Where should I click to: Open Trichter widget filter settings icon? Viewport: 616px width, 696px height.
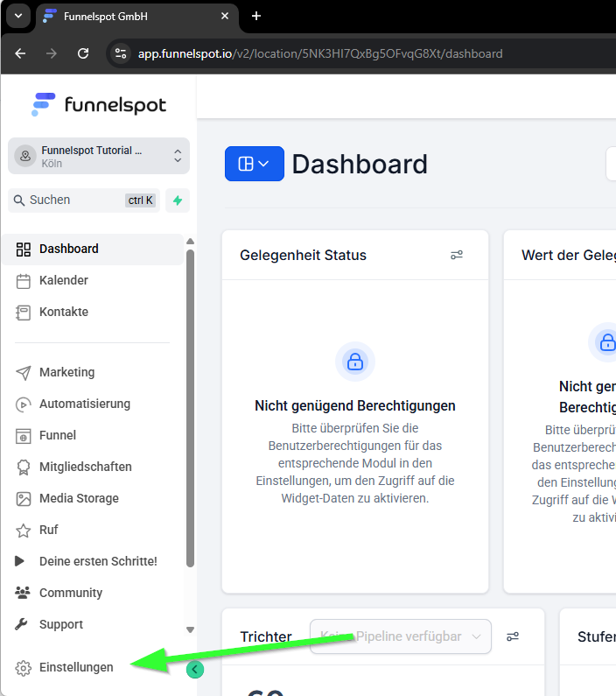tap(512, 636)
